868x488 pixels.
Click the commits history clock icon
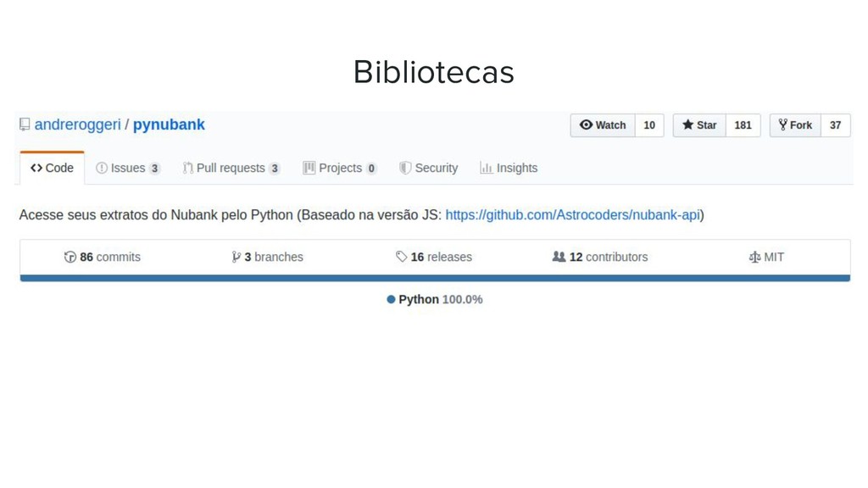pyautogui.click(x=70, y=257)
